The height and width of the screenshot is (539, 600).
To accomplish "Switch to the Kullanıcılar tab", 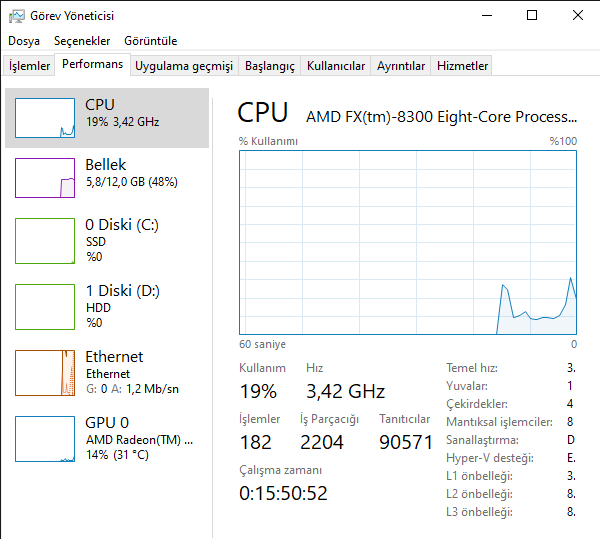I will [x=336, y=66].
